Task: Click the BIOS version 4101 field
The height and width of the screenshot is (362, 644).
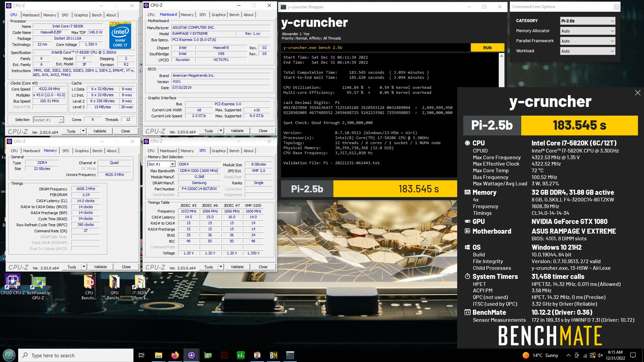Action: tap(221, 81)
